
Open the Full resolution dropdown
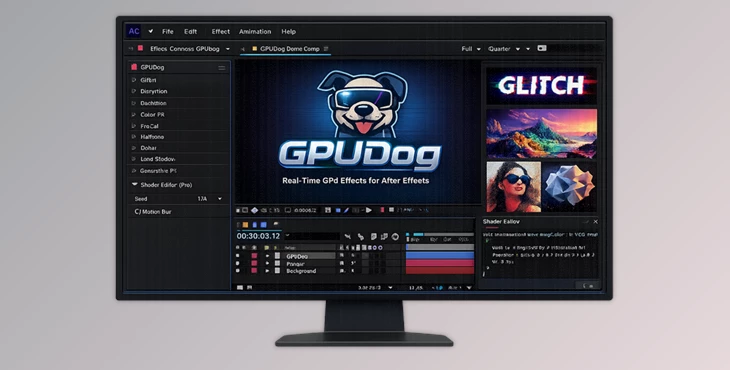click(471, 49)
